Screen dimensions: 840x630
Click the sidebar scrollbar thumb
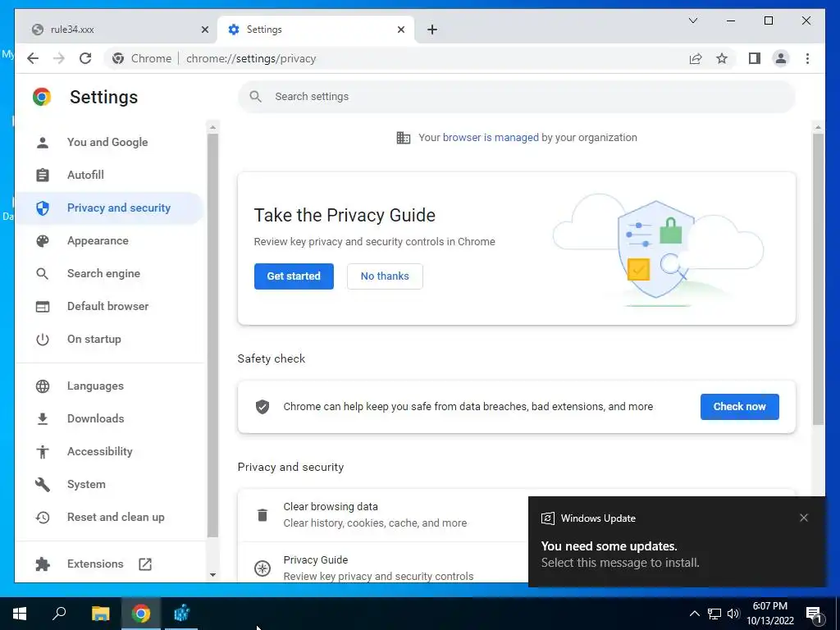point(212,336)
